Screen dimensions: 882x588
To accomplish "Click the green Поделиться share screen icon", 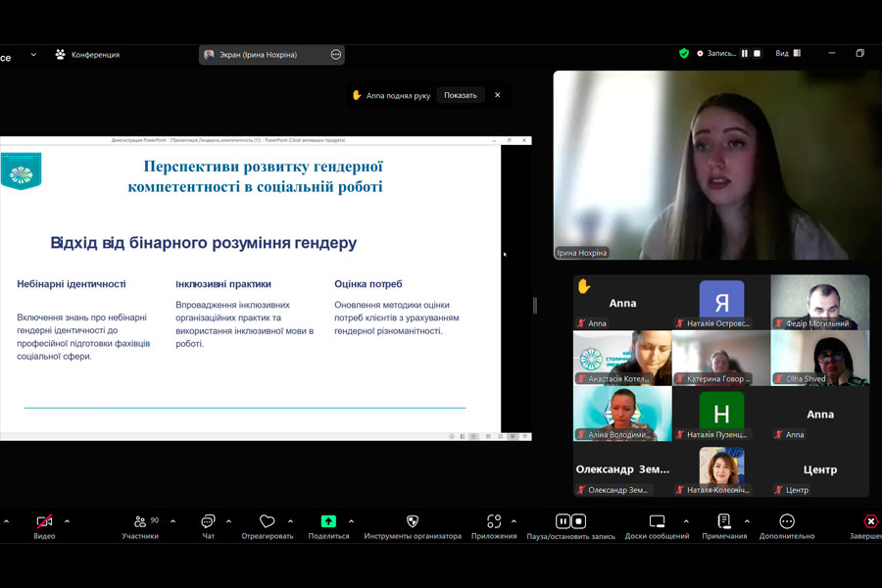I will click(328, 521).
